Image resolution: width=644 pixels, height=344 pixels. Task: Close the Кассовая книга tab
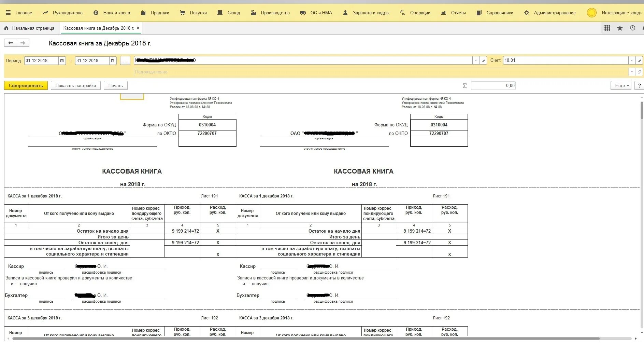138,28
